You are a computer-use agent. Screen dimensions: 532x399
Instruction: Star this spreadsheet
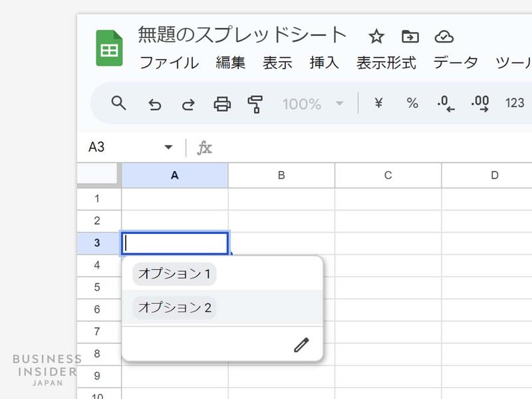tap(376, 37)
